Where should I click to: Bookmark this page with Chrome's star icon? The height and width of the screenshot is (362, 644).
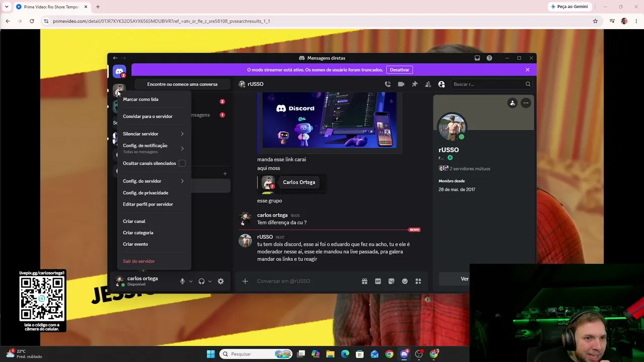(x=595, y=21)
